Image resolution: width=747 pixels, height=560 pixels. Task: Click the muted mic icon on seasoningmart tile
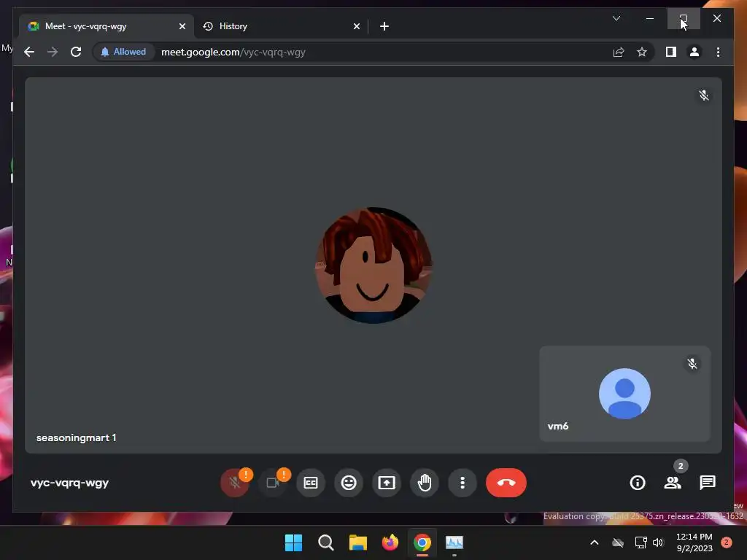pyautogui.click(x=704, y=96)
